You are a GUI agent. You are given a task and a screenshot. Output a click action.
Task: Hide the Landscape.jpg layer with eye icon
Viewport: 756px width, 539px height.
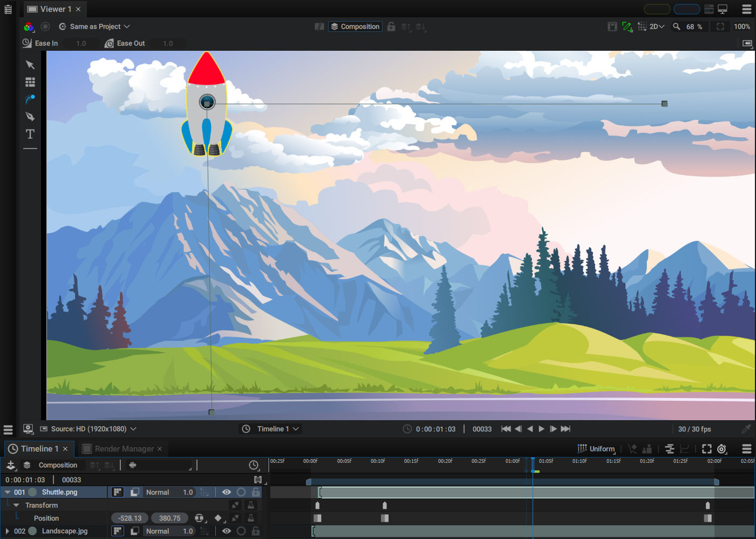tap(227, 531)
